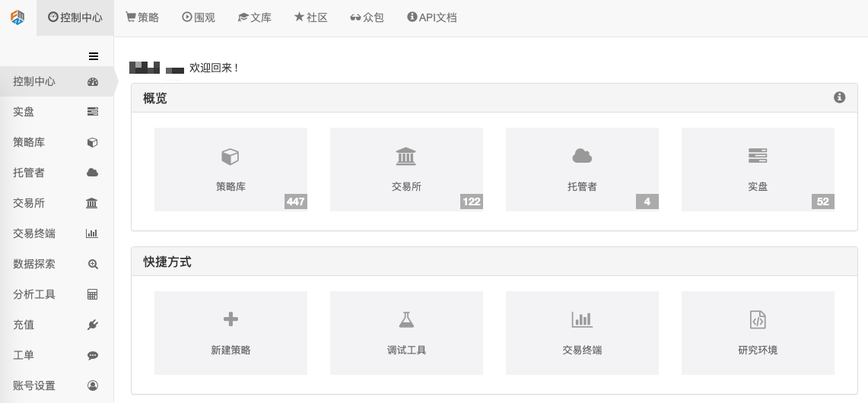The width and height of the screenshot is (868, 403).
Task: Click the 研究环境 shortcut label
Action: [758, 351]
